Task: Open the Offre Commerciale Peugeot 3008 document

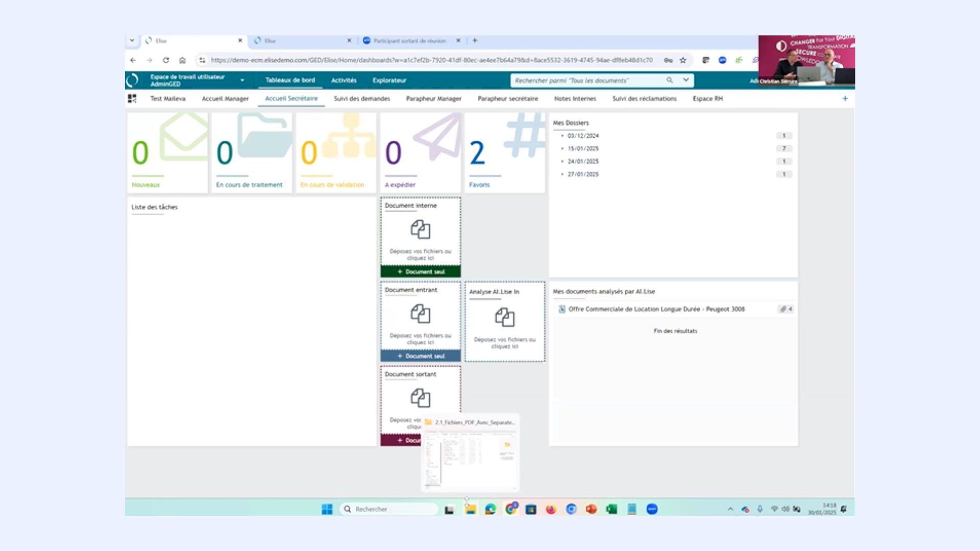Action: tap(656, 309)
